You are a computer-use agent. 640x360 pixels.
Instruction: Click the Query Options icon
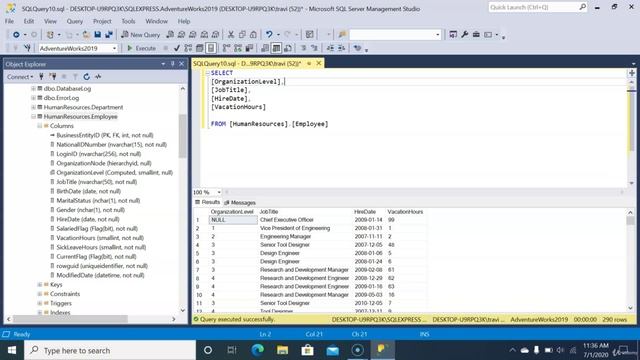click(x=199, y=48)
